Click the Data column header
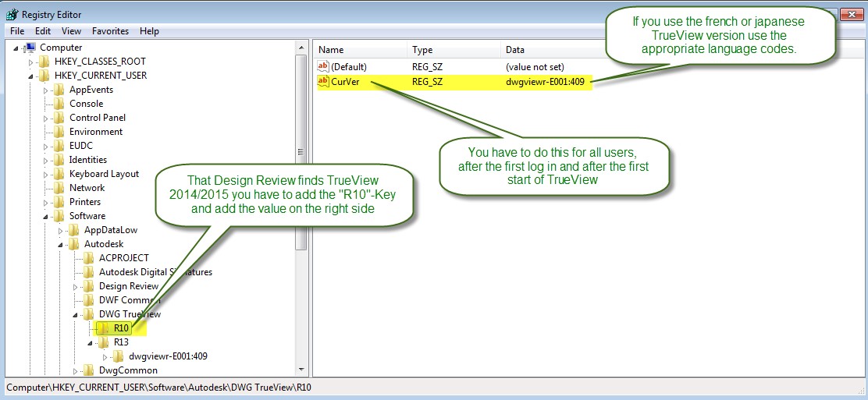Screen dimensions: 868x400 point(515,50)
